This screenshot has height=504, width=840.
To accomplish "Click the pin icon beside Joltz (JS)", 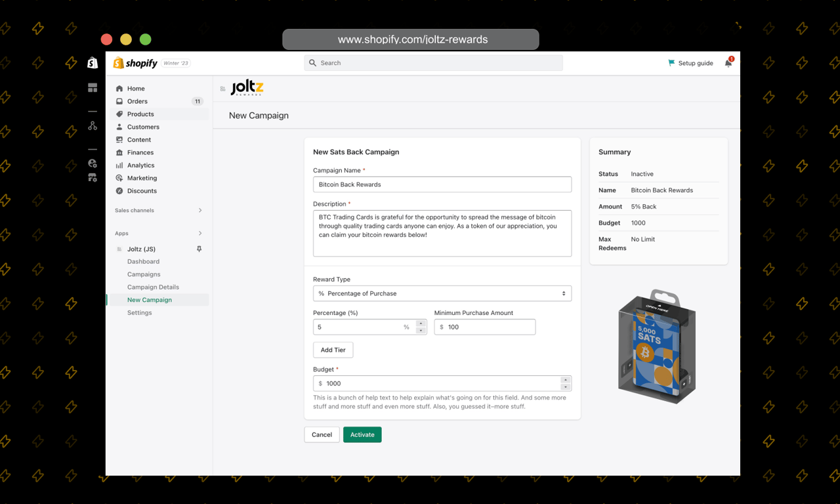I will 199,249.
